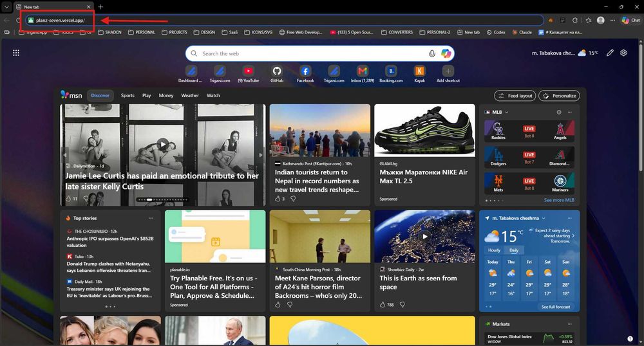Image resolution: width=644 pixels, height=346 pixels.
Task: Expand m. Tabakova cheshma location dropdown
Action: point(544,218)
